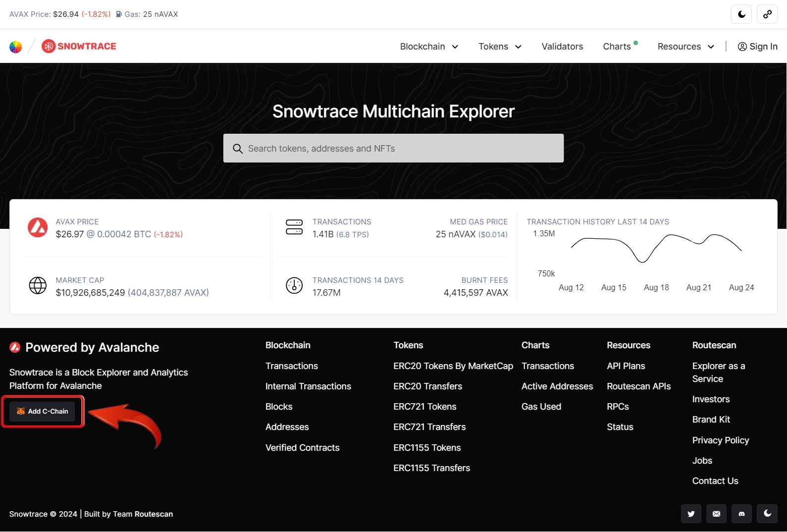
Task: Click the Avalanche logo beside Powered by Avalanche
Action: tap(15, 347)
